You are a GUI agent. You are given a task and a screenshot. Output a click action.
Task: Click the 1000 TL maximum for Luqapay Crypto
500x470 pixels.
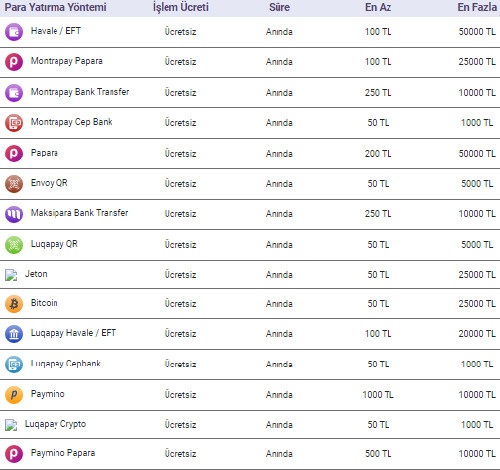[477, 425]
